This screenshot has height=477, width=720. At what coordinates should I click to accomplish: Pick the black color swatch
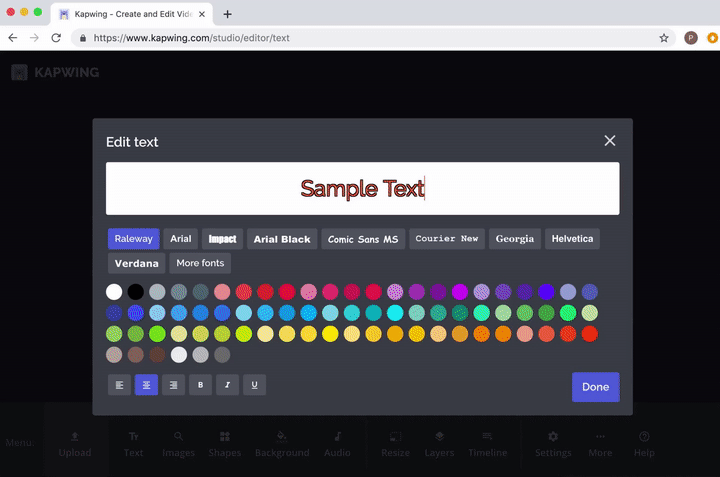(136, 292)
